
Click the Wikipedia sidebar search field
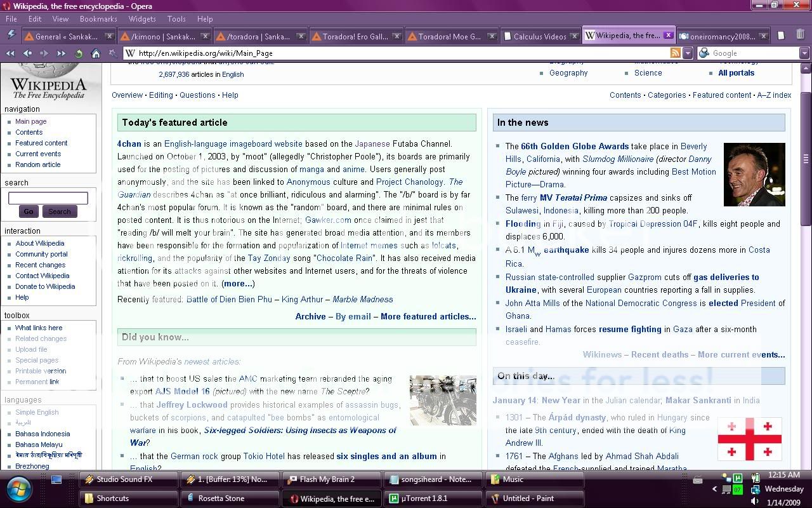pyautogui.click(x=48, y=198)
